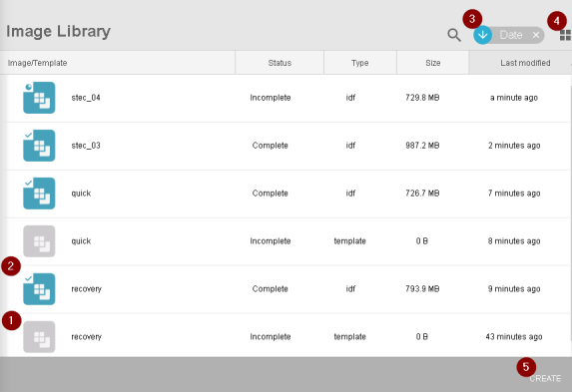Select the stec_03 image icon

point(39,146)
